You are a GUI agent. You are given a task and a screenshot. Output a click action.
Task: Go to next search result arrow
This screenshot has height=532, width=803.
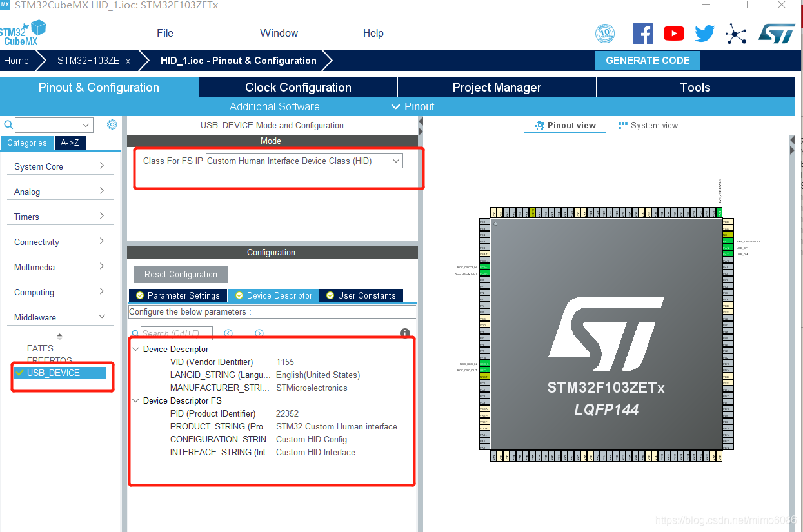pos(259,333)
